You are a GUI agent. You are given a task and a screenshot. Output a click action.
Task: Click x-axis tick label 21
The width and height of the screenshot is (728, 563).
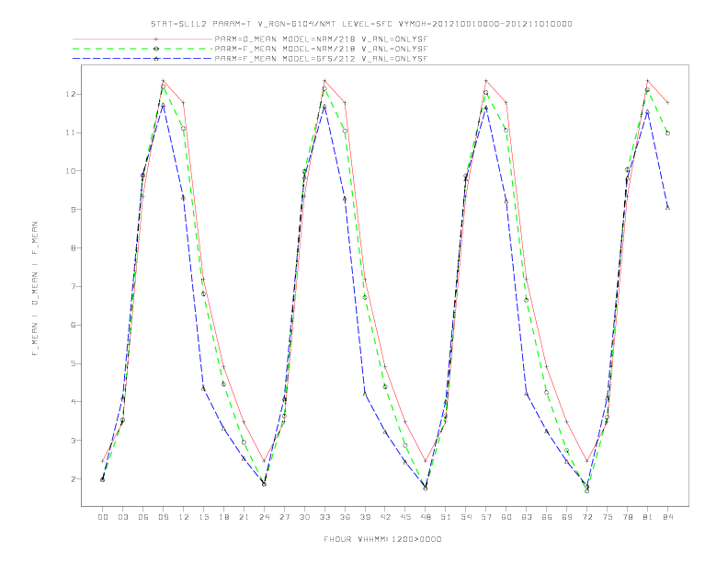(x=244, y=517)
